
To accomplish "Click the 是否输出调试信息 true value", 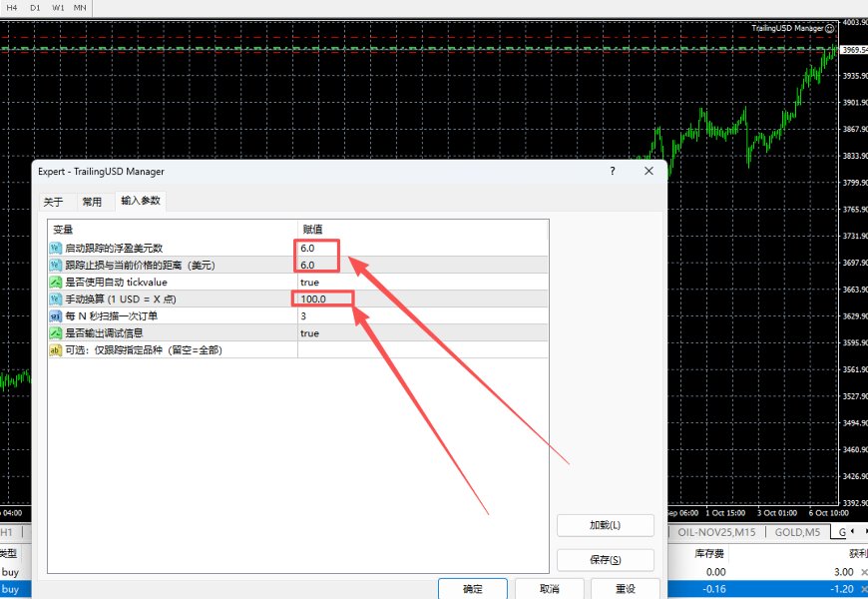I will click(x=423, y=333).
